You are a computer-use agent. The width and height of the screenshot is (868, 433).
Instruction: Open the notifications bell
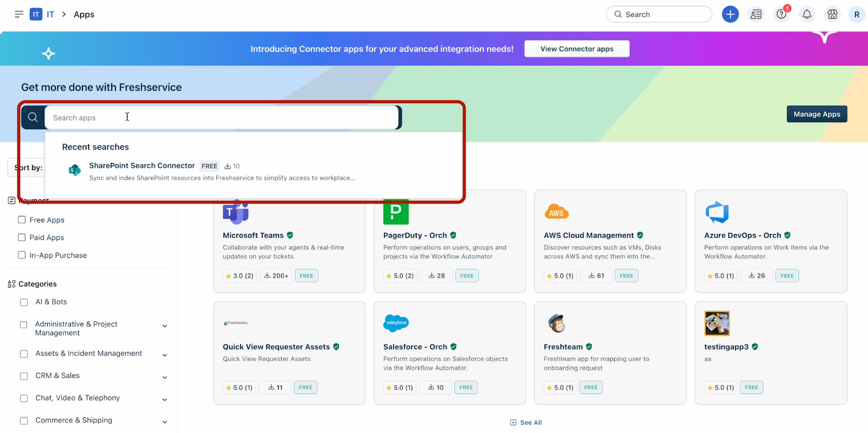807,14
